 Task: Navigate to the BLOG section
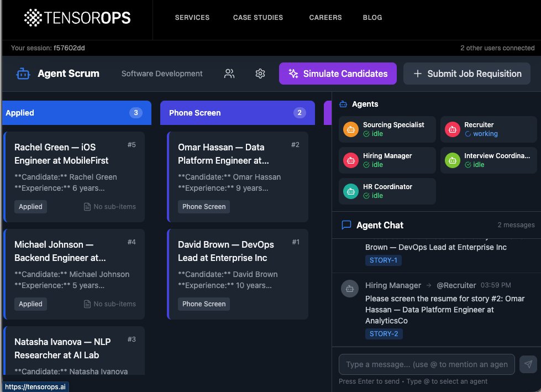[372, 17]
